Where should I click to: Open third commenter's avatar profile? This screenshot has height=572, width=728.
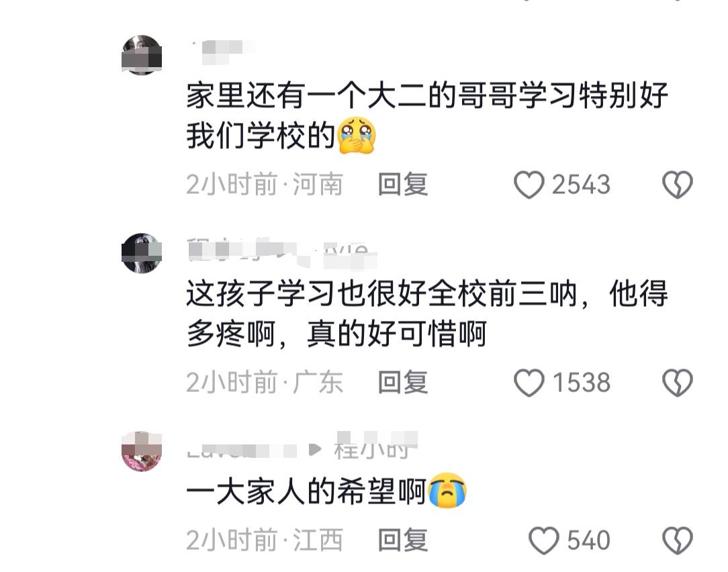142,451
